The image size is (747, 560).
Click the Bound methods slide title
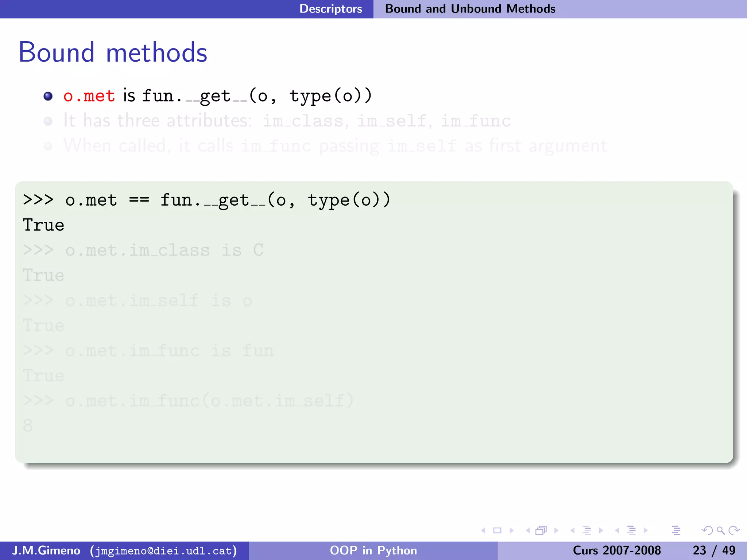point(113,52)
